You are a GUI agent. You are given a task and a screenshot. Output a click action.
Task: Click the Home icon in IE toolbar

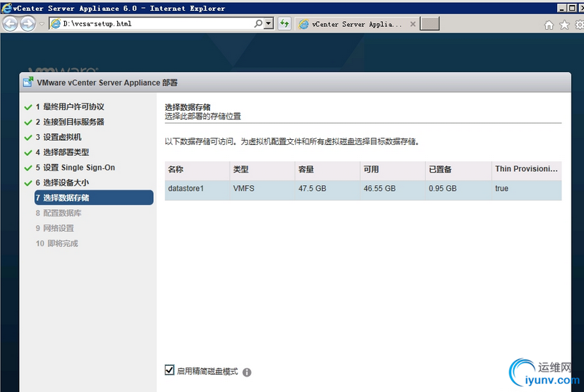tap(549, 25)
